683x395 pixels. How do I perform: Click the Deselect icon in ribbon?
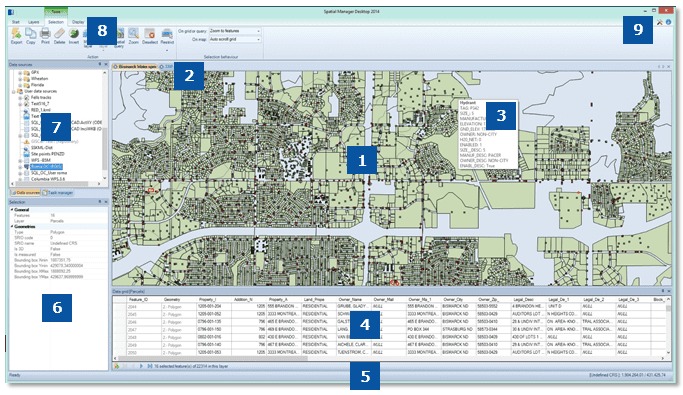click(149, 34)
